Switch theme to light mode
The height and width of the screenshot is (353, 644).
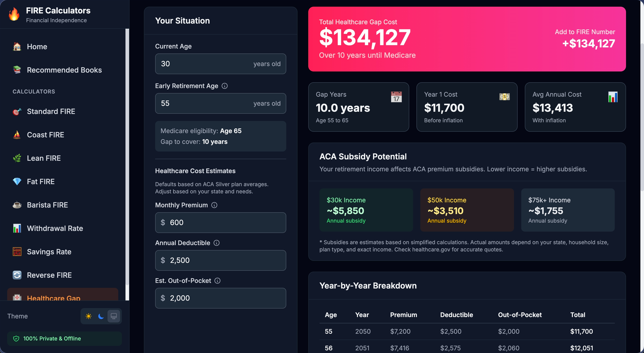click(89, 316)
